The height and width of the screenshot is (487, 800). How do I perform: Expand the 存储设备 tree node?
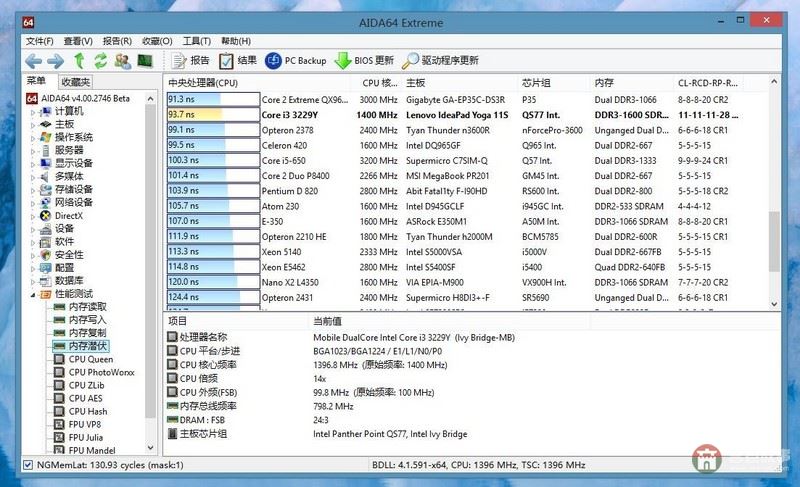pyautogui.click(x=33, y=190)
